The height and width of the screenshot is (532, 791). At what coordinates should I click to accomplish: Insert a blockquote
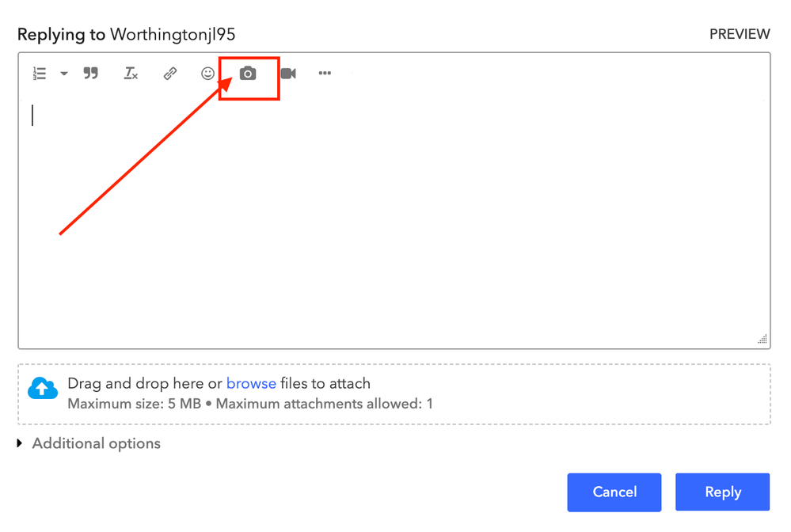pos(91,74)
